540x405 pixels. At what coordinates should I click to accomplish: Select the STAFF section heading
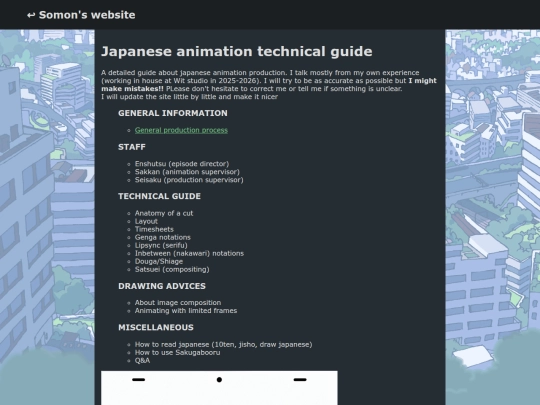pyautogui.click(x=132, y=147)
